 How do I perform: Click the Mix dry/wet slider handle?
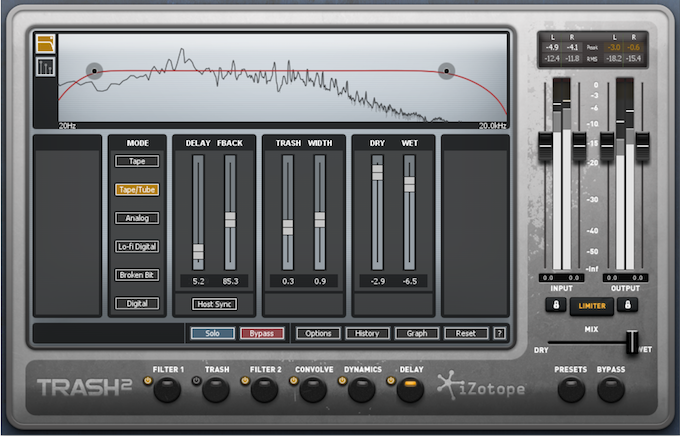pos(632,342)
